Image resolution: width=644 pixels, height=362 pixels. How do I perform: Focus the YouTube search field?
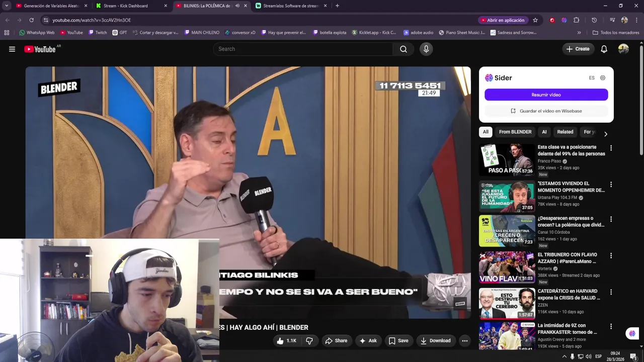[x=303, y=49]
